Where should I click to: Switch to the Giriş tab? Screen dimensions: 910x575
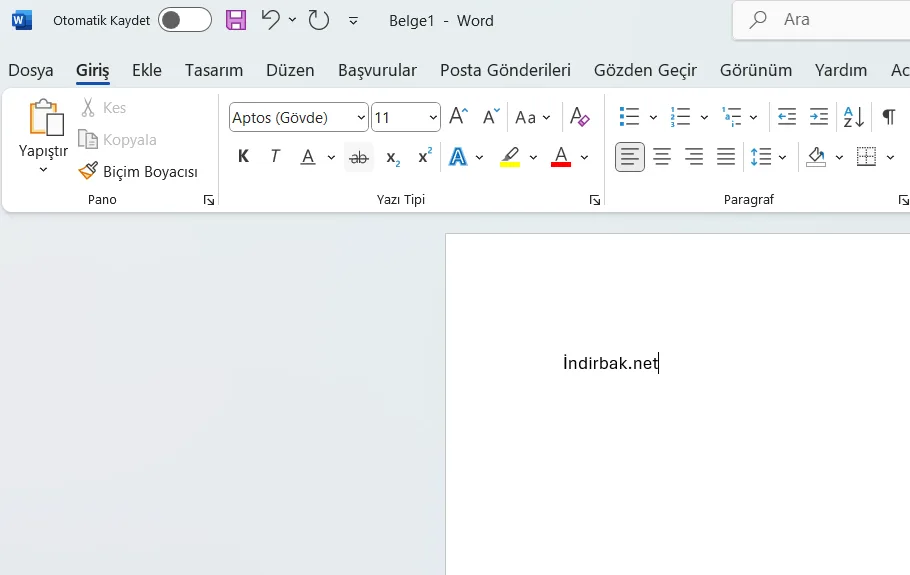(93, 70)
